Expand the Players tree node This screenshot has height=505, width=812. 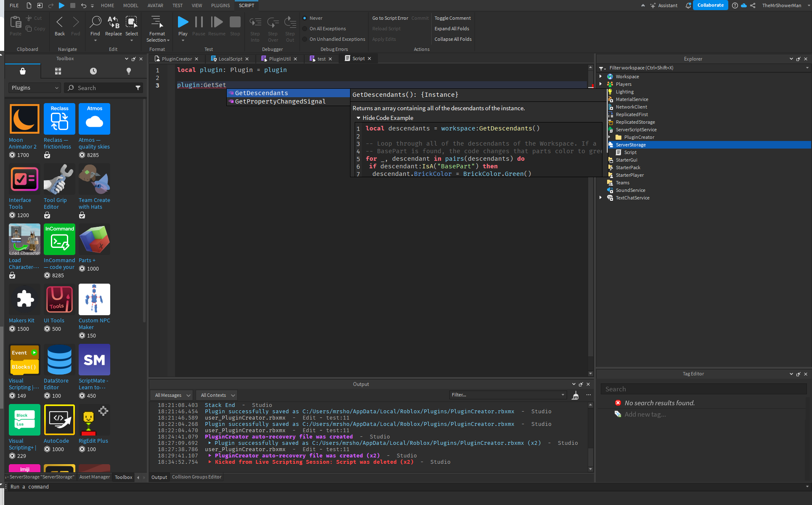tap(600, 84)
